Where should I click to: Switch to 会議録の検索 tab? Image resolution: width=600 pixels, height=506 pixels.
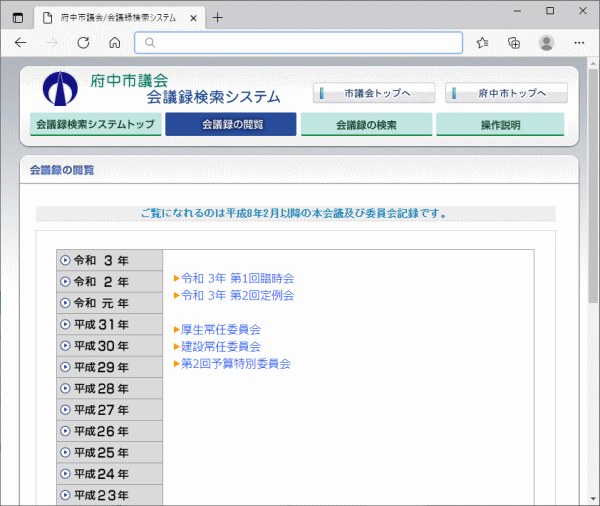pos(367,124)
